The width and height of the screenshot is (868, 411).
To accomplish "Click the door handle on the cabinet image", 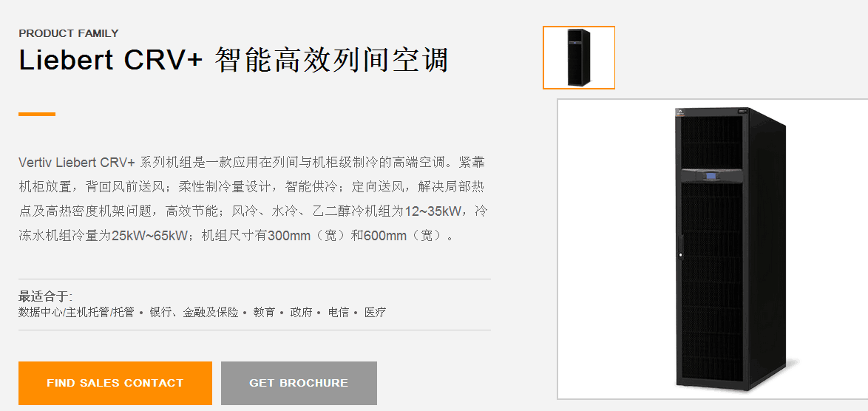I will point(679,246).
